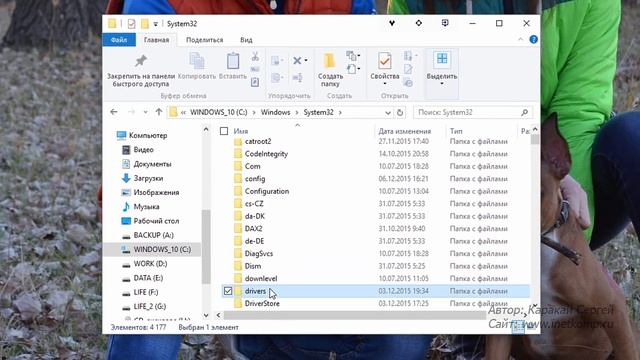Uncheck the drivers folder checkbox
This screenshot has height=360, width=640.
(x=228, y=291)
